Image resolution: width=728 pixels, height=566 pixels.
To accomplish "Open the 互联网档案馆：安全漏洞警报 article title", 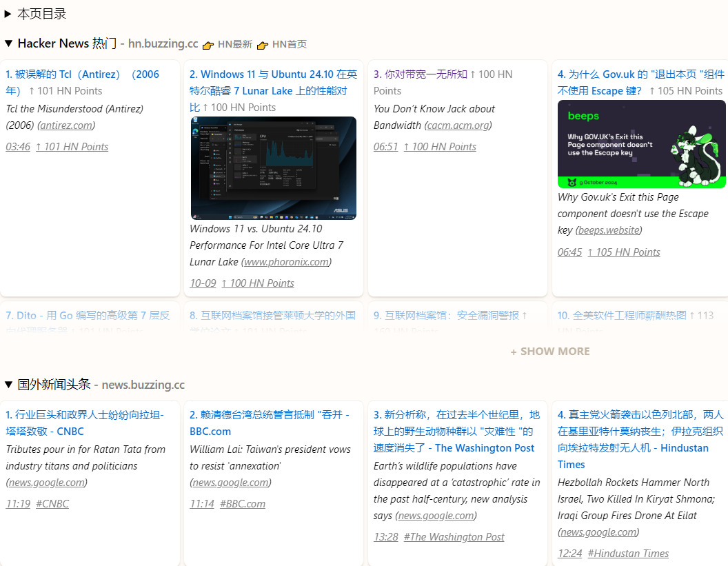I will (x=446, y=316).
